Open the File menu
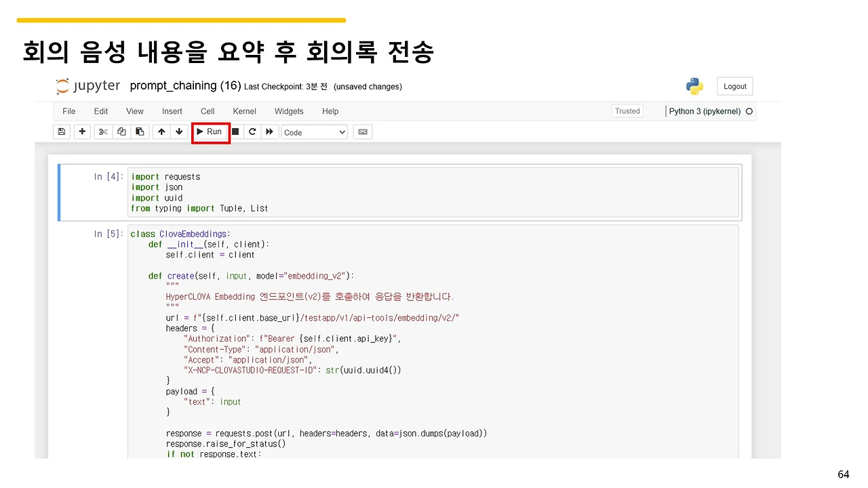 pyautogui.click(x=69, y=111)
